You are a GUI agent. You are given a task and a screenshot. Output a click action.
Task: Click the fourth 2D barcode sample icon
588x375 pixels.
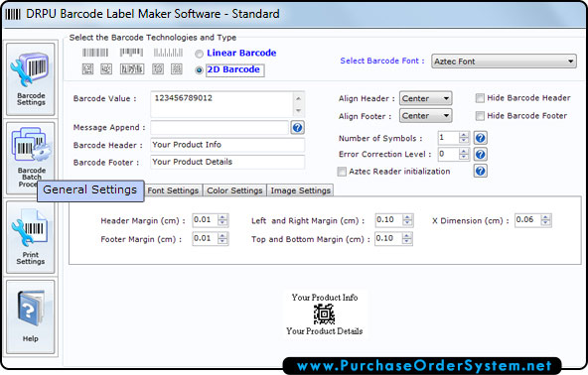pyautogui.click(x=158, y=68)
